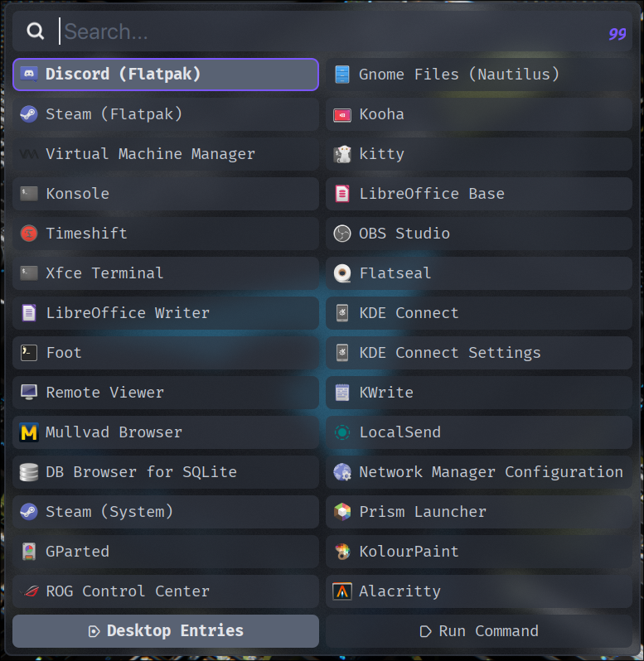Viewport: 644px width, 661px height.
Task: Select Alacritty entry label
Action: [399, 591]
